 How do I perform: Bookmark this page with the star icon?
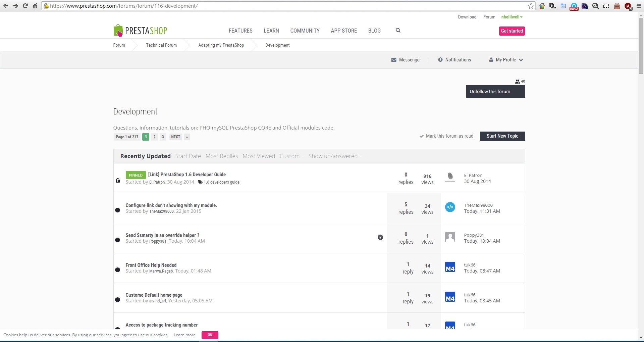coord(531,6)
